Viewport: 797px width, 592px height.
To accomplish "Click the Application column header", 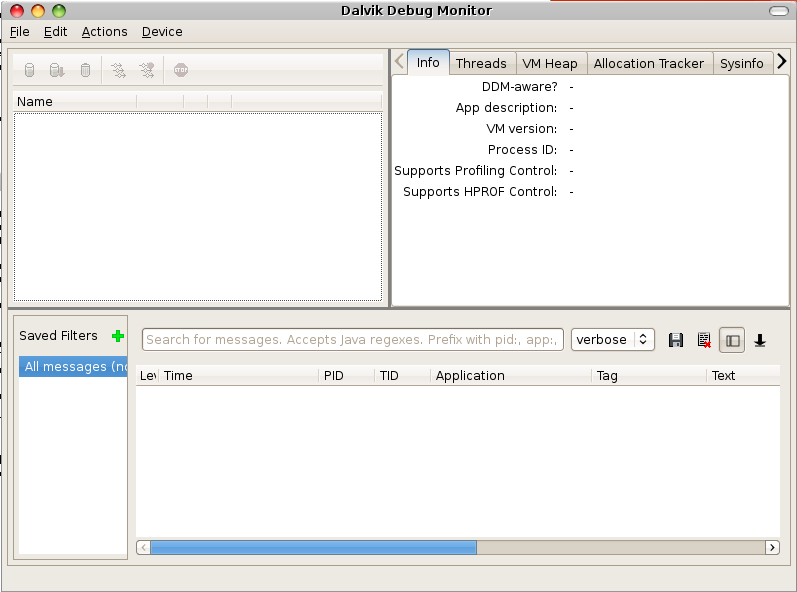I will 511,376.
